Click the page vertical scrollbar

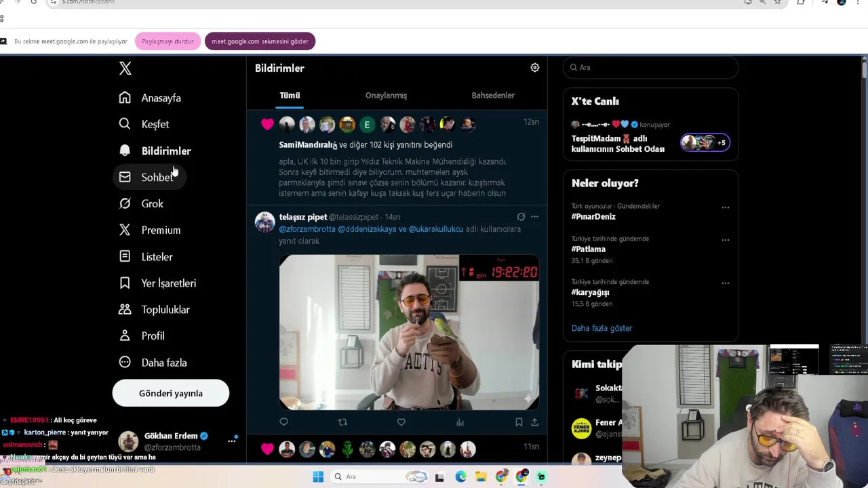point(865,71)
